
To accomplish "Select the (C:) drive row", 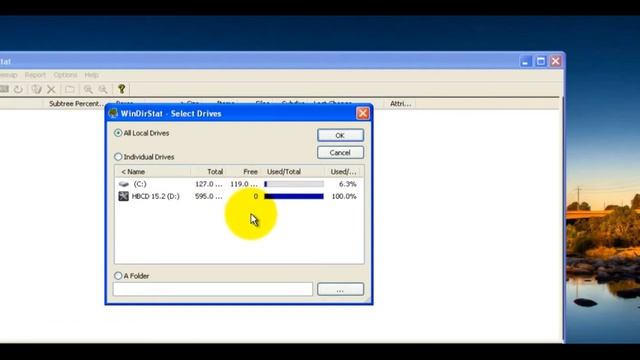I will 238,184.
